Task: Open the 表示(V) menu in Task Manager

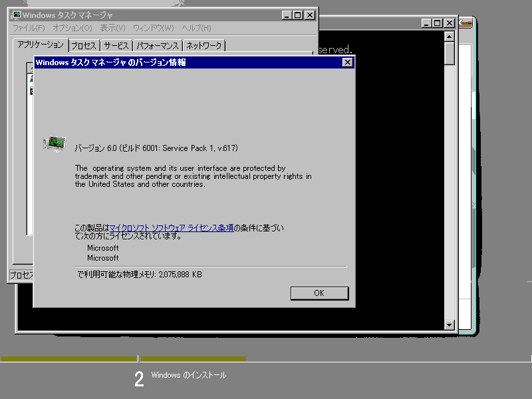Action: pos(112,28)
